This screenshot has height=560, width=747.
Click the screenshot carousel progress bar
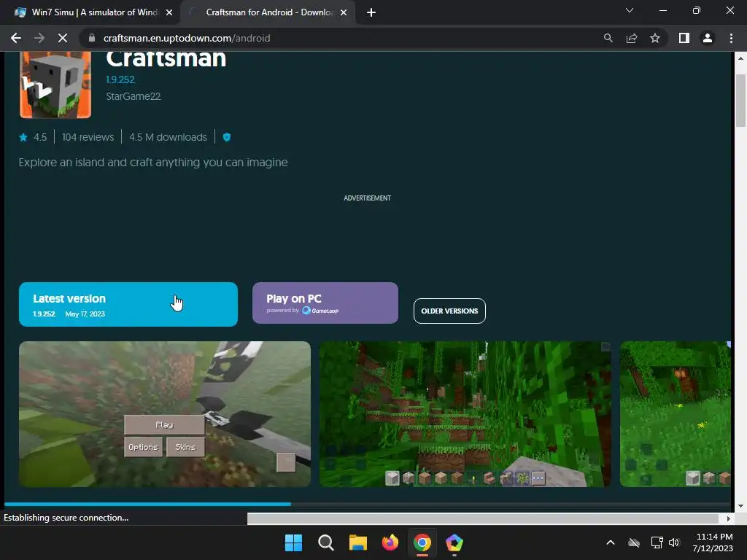pyautogui.click(x=368, y=504)
